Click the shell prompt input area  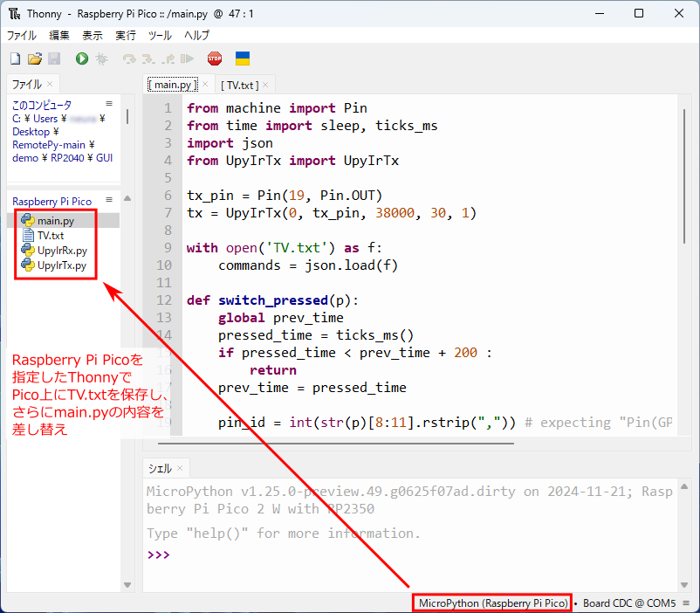(411, 554)
